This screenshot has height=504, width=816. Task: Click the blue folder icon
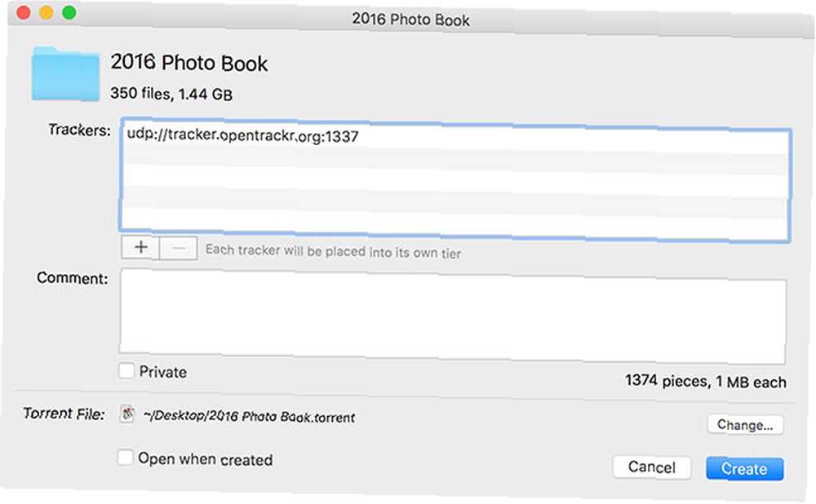tap(65, 74)
